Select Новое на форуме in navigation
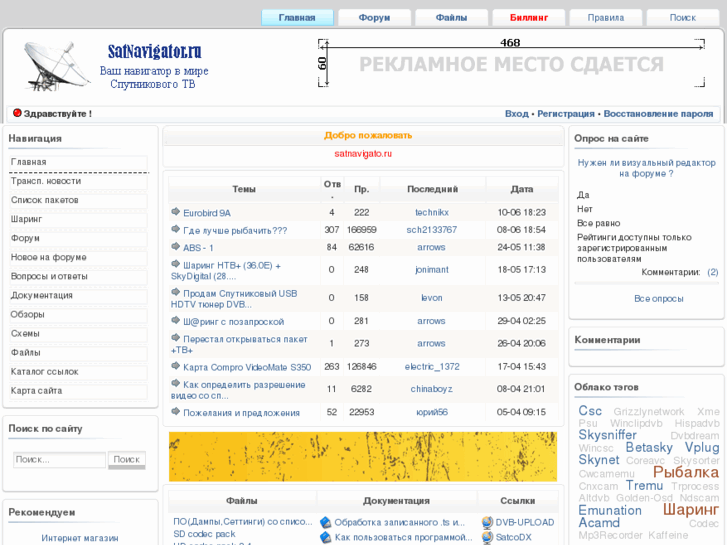The width and height of the screenshot is (727, 545). pyautogui.click(x=78, y=257)
